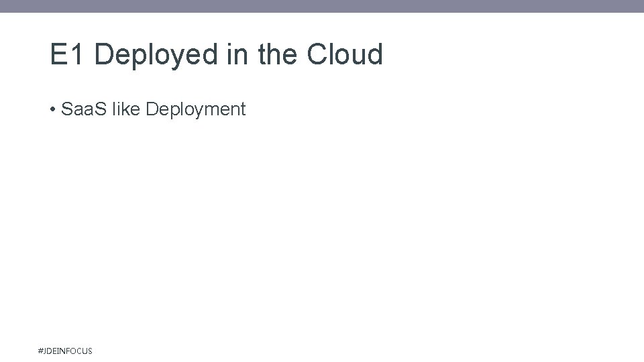Click the capital C of Cloud
644x362 pixels.
[x=317, y=54]
